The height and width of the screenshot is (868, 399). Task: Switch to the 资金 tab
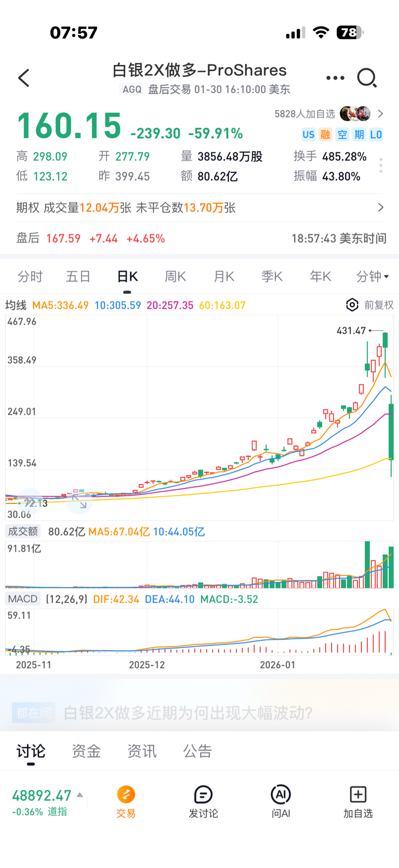[86, 751]
